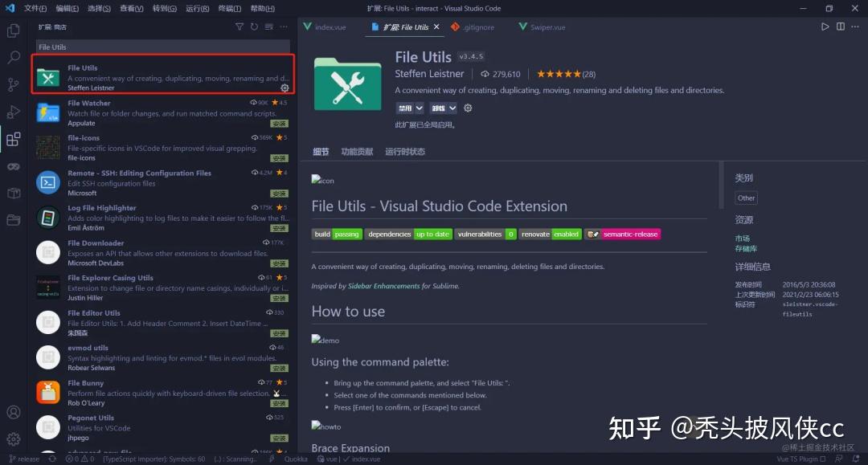Select the 细节 details tab
868x465 pixels.
pyautogui.click(x=321, y=152)
